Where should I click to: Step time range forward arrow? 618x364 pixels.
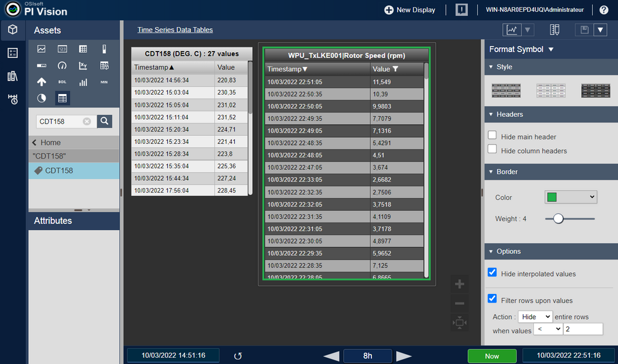tap(404, 356)
